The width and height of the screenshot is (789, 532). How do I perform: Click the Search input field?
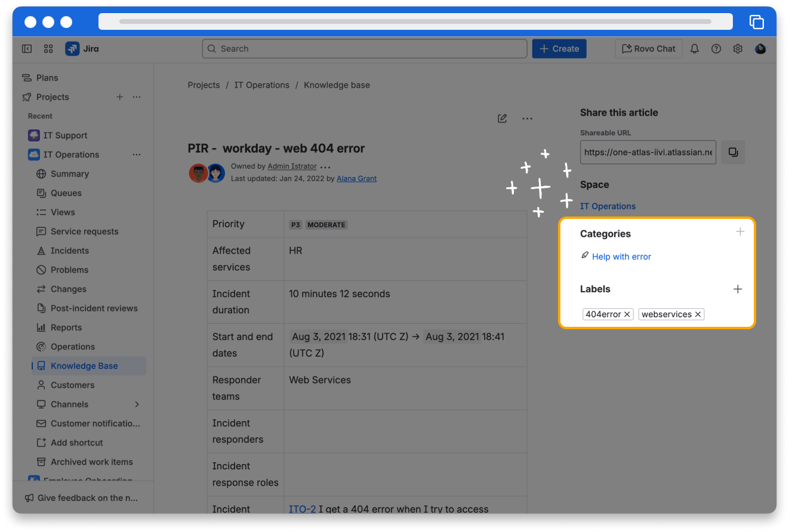pyautogui.click(x=364, y=49)
